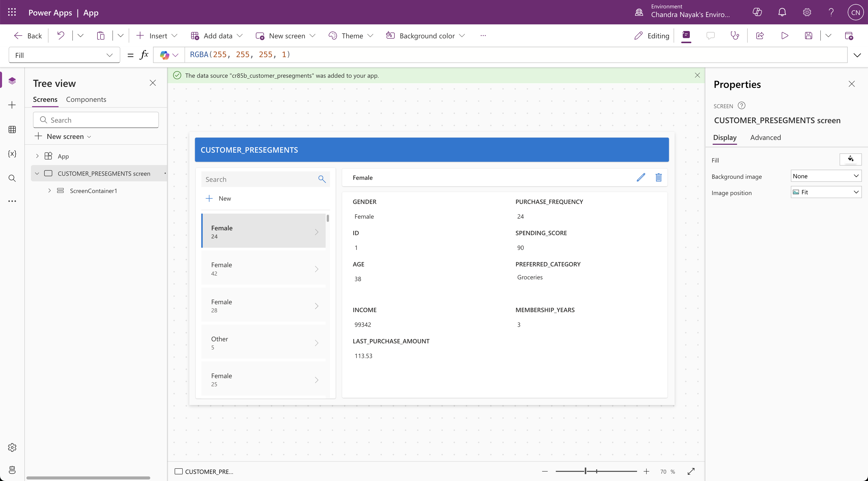This screenshot has width=868, height=481.
Task: Open the Data pane in left sidebar
Action: [12, 130]
